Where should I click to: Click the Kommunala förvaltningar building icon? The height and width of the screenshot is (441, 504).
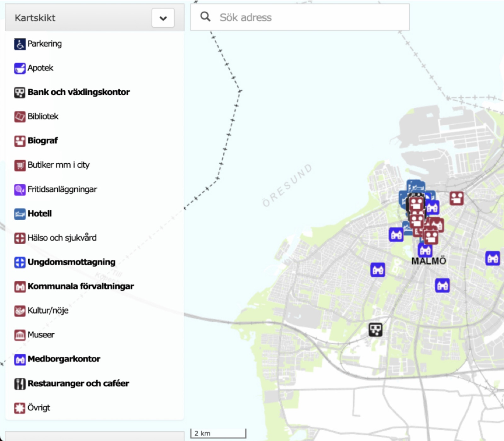[x=20, y=287]
